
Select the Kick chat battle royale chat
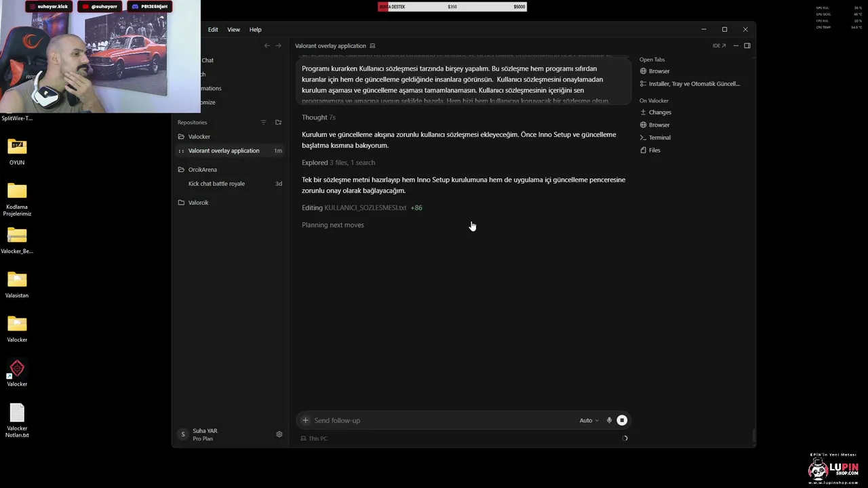pyautogui.click(x=230, y=184)
